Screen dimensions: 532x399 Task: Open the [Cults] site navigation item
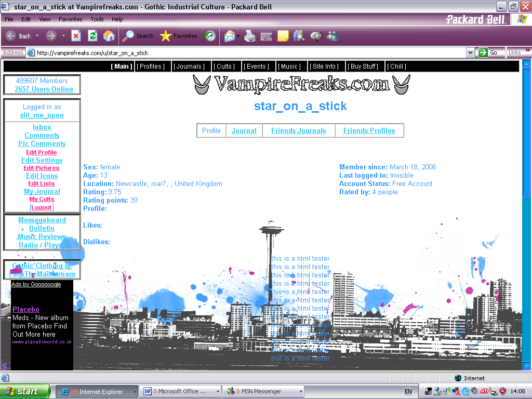click(224, 66)
